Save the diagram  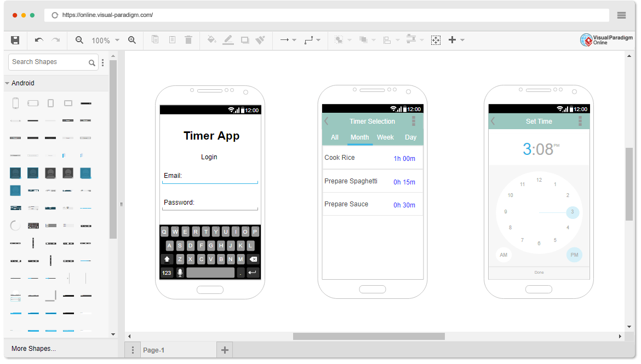[x=15, y=39]
